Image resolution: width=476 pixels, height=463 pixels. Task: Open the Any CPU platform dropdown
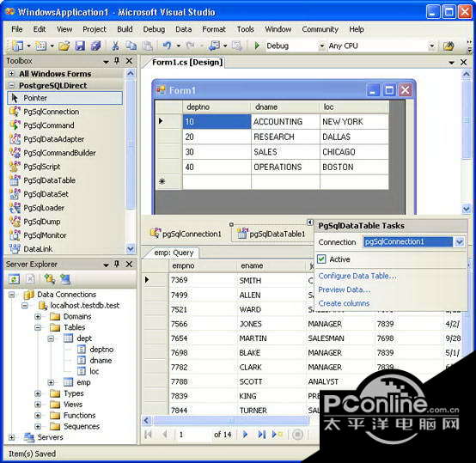[431, 46]
